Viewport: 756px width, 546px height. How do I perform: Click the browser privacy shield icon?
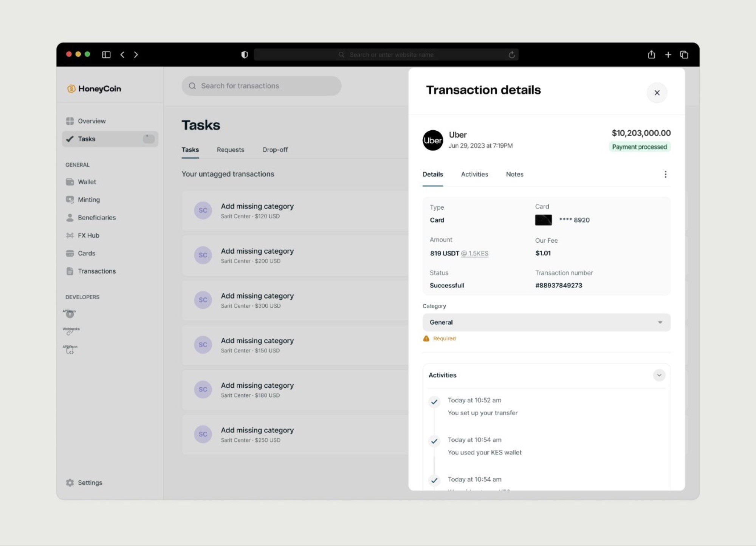point(245,55)
